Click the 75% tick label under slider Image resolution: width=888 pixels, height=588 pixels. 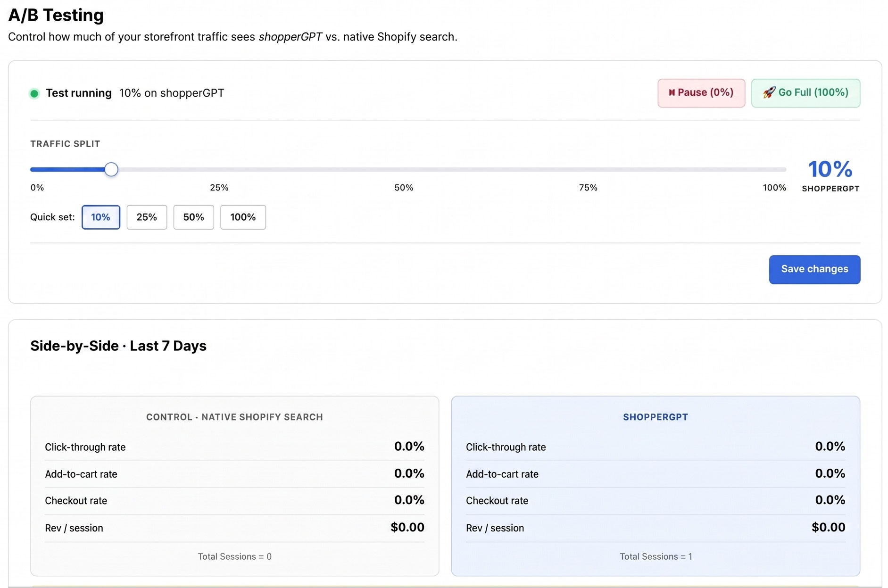pyautogui.click(x=588, y=188)
